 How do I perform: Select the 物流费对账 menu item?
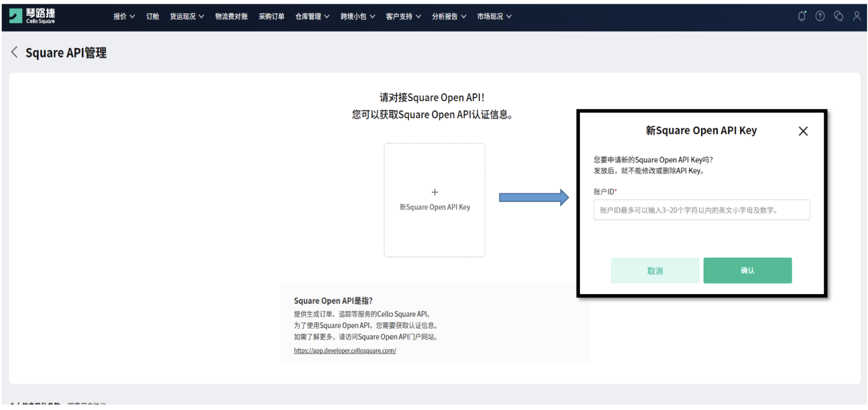[x=231, y=16]
